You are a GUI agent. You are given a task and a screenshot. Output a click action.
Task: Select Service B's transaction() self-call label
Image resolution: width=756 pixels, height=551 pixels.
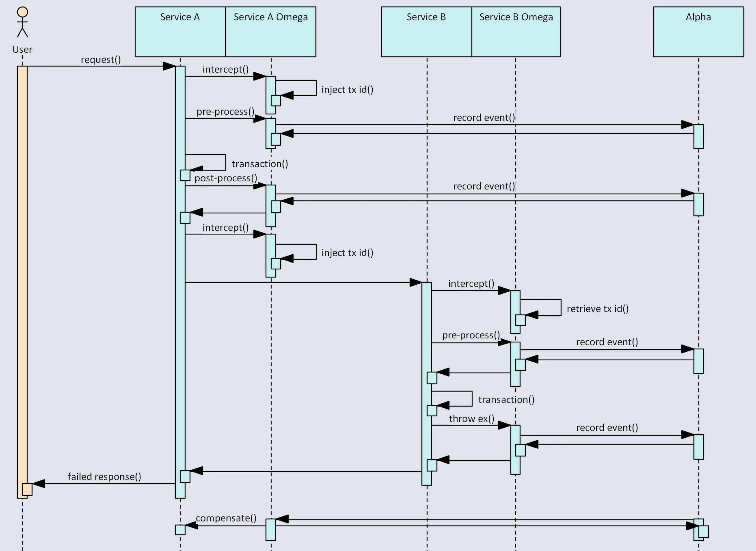506,400
